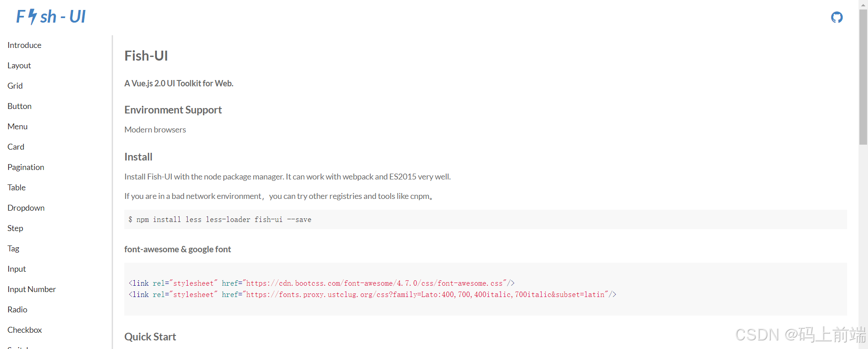Image resolution: width=868 pixels, height=349 pixels.
Task: Click the vertical page scrollbar thumb
Action: [863, 77]
